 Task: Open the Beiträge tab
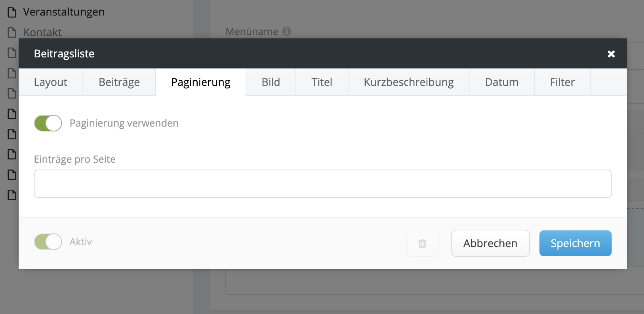[119, 82]
